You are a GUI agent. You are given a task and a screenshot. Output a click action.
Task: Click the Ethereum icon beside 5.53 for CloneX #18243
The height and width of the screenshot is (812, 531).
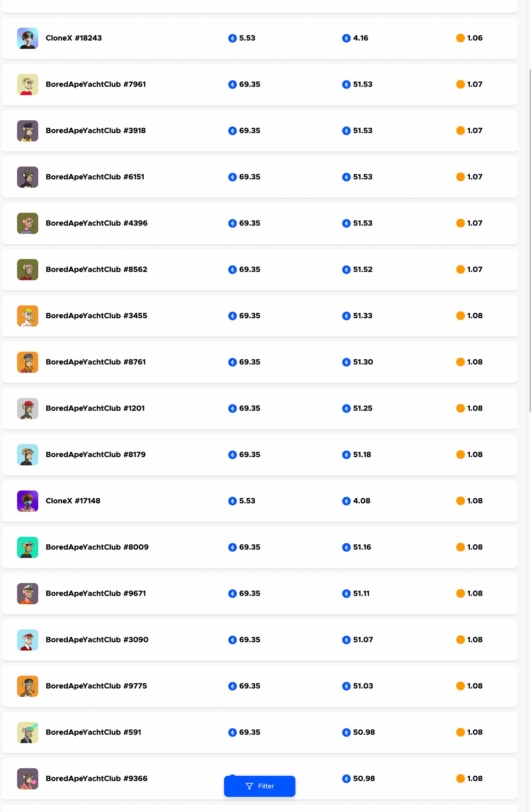(x=233, y=38)
